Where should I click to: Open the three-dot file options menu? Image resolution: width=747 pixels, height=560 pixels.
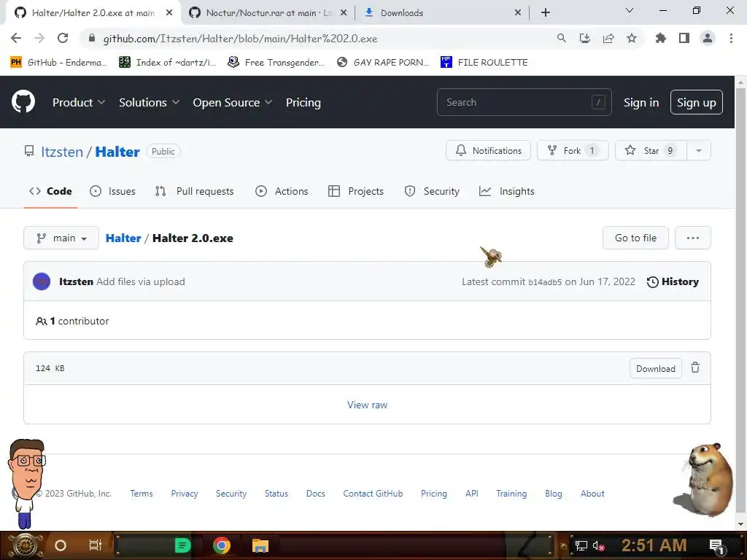tap(693, 238)
